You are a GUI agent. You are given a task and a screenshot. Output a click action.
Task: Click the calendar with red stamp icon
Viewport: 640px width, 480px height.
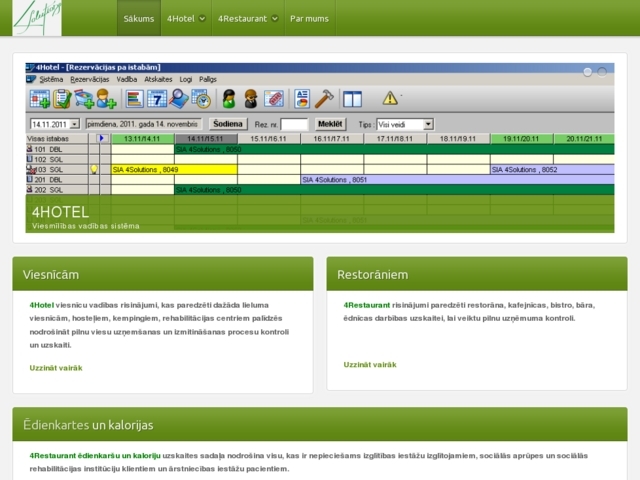pyautogui.click(x=274, y=99)
